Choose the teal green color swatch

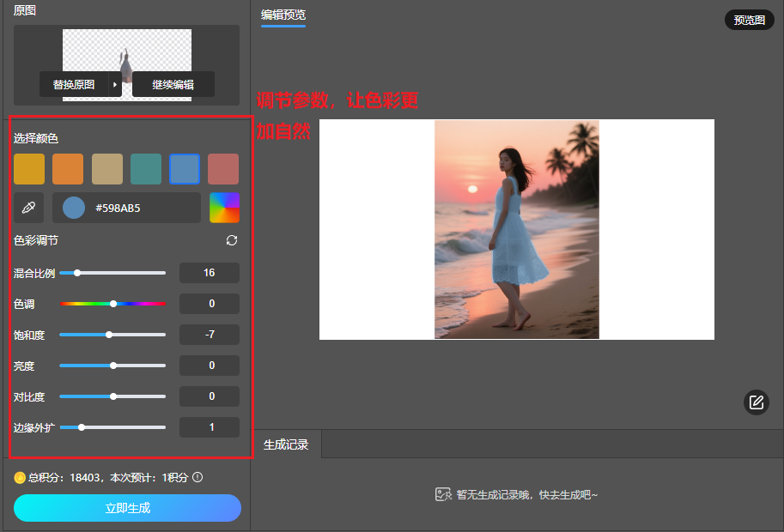(x=146, y=169)
